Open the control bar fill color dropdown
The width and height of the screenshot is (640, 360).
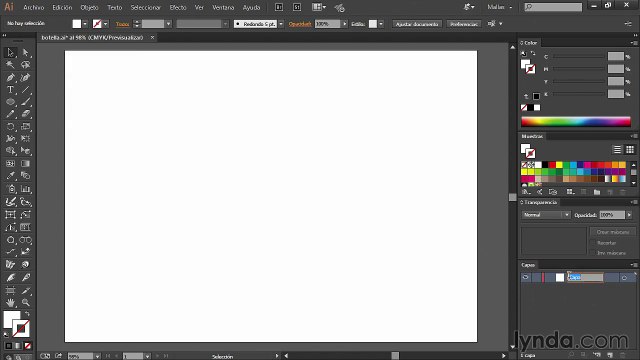(x=85, y=24)
